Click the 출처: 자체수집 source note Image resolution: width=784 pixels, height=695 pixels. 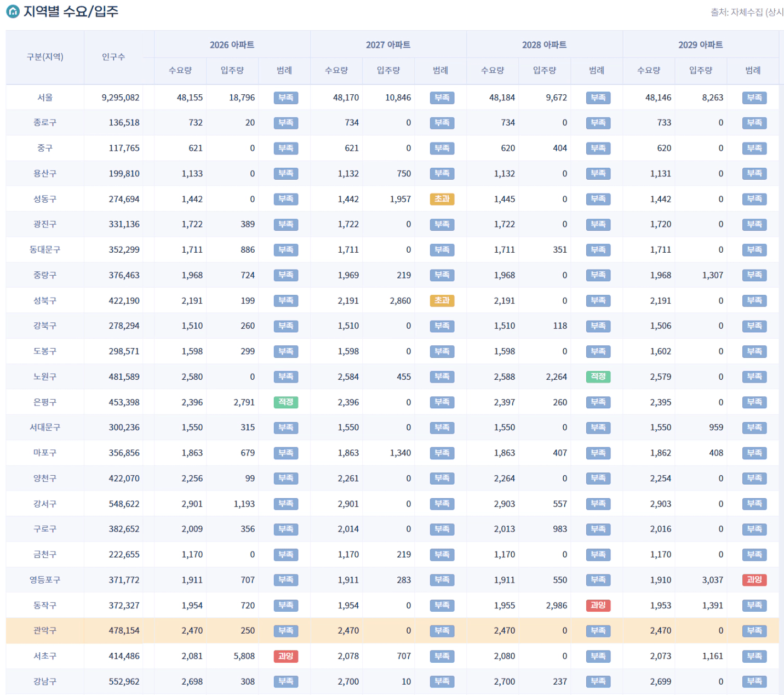(x=747, y=12)
